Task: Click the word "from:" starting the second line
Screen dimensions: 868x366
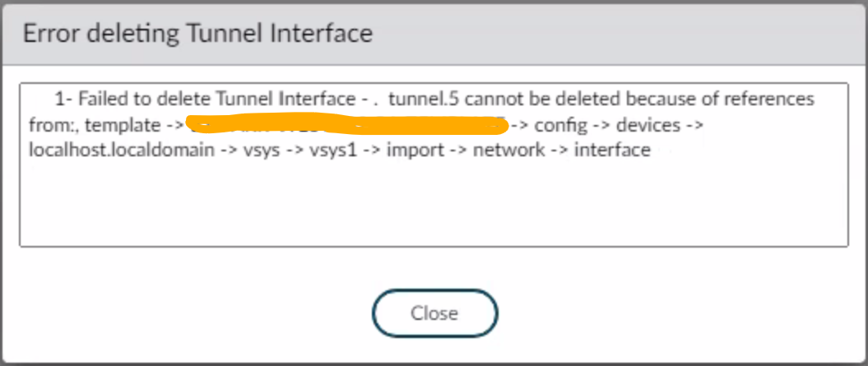Action: (x=50, y=125)
